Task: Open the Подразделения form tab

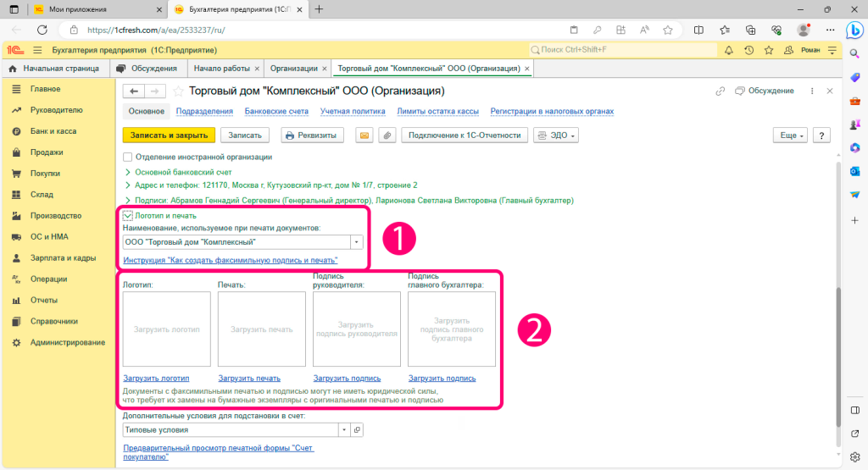Action: [204, 111]
